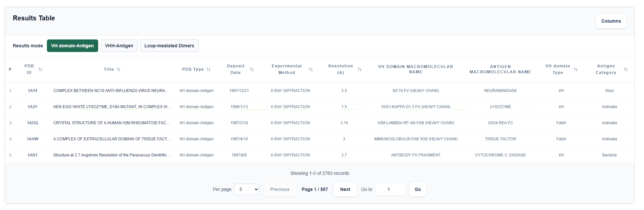This screenshot has height=210, width=644.
Task: Select title 'CRYSTAL STRUCTURE OF A HUMAN IGM'
Action: coord(112,123)
